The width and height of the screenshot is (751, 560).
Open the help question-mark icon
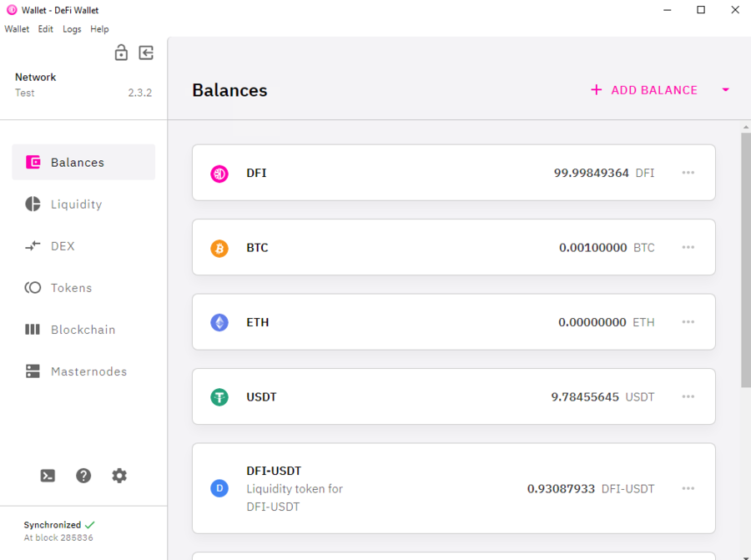click(x=83, y=475)
